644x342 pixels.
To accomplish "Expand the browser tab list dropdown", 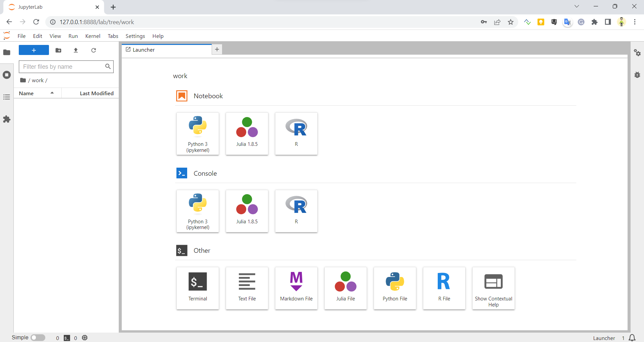I will point(577,6).
